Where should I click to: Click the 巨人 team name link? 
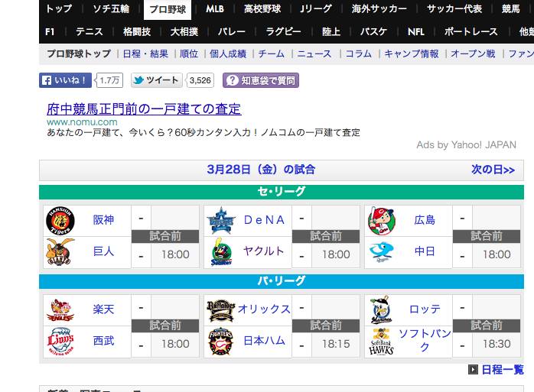[x=103, y=251]
